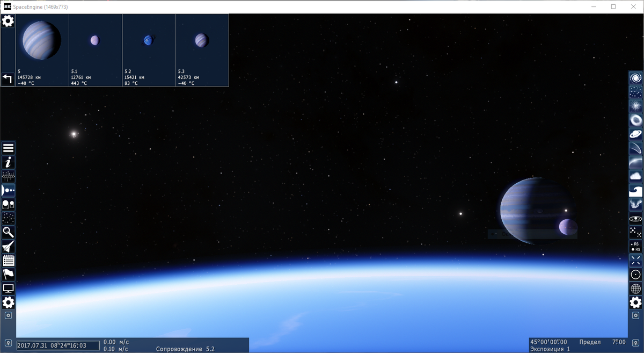Open the display settings monitor icon
This screenshot has width=644, height=353.
click(8, 288)
